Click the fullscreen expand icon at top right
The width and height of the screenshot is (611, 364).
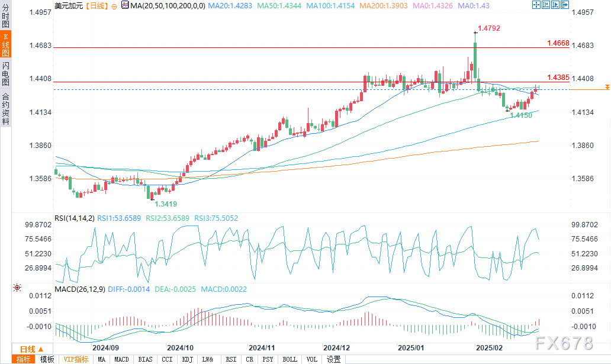(x=536, y=5)
